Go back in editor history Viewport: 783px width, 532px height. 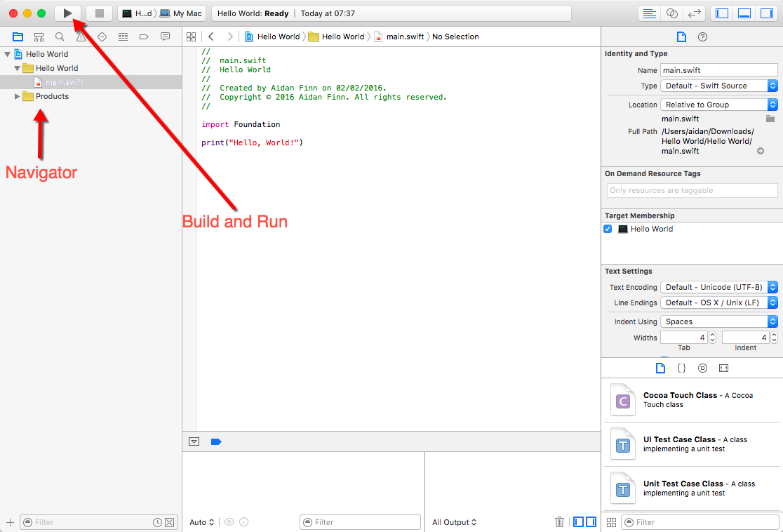point(211,36)
